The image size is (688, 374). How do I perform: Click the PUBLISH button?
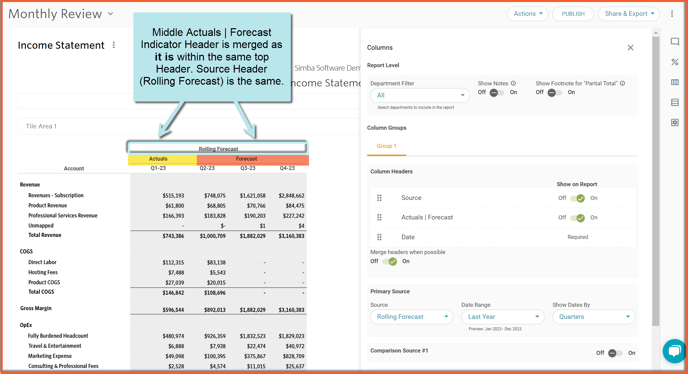[x=573, y=14]
